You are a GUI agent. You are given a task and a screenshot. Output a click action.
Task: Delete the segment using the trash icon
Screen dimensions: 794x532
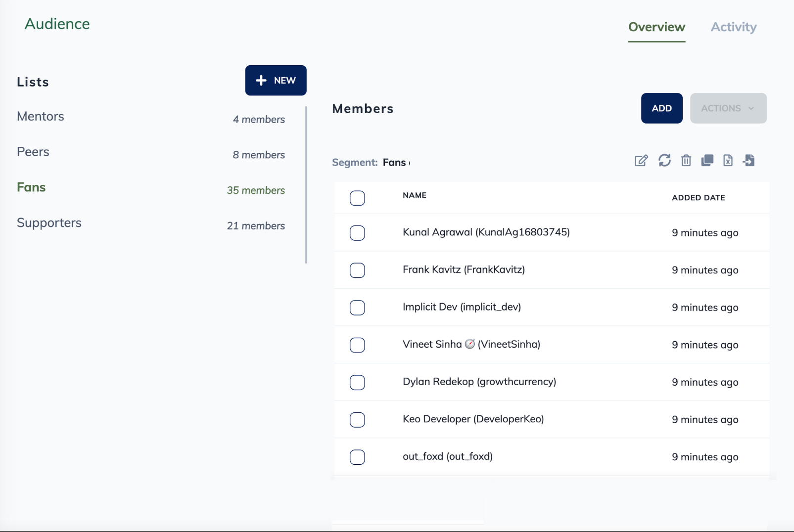[686, 161]
